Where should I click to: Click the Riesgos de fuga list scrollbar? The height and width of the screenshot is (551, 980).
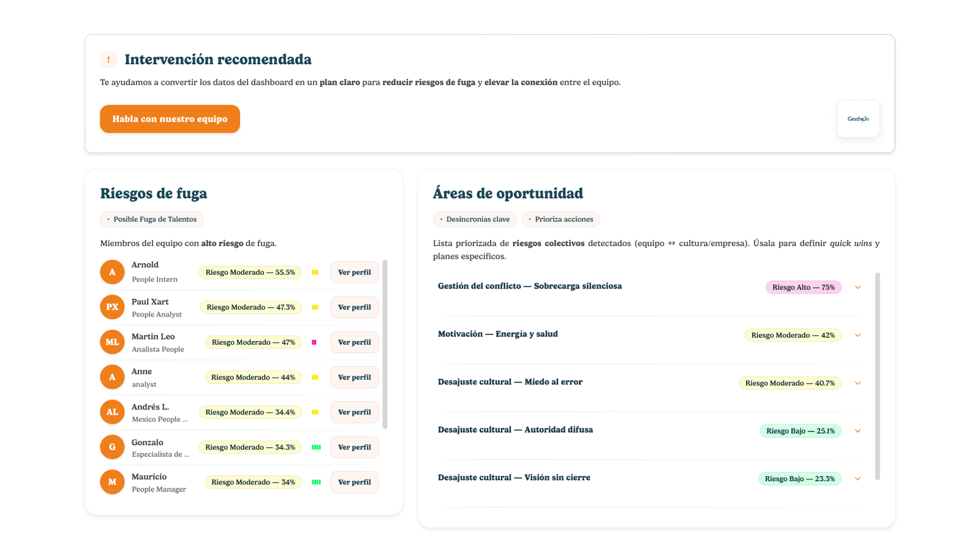click(385, 344)
